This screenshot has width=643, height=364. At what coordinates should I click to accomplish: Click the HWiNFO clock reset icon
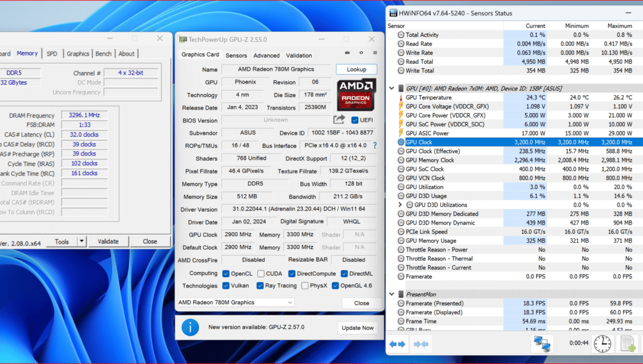pos(602,344)
